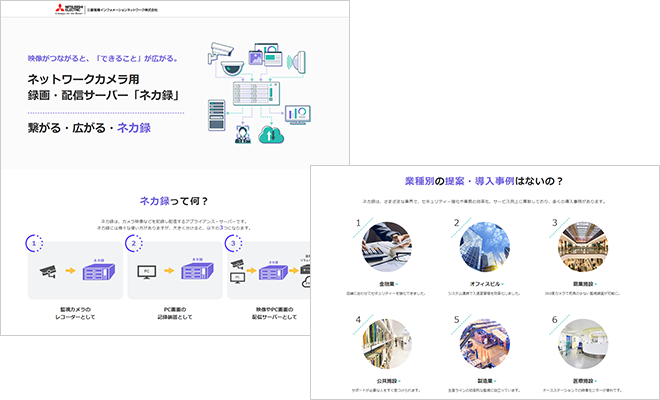660x400 pixels.
Task: Click the dotted circle badge 3 on the 配信サーバー card
Action: [233, 243]
